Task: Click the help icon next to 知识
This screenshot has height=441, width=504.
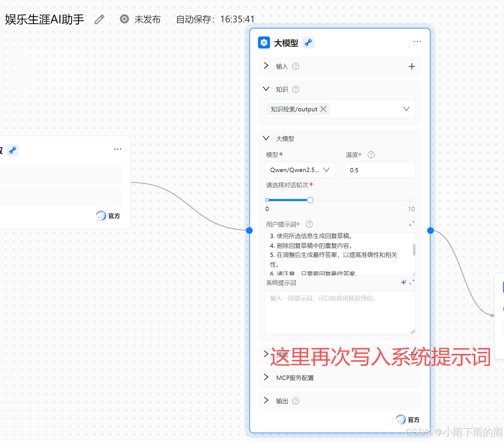Action: click(296, 89)
